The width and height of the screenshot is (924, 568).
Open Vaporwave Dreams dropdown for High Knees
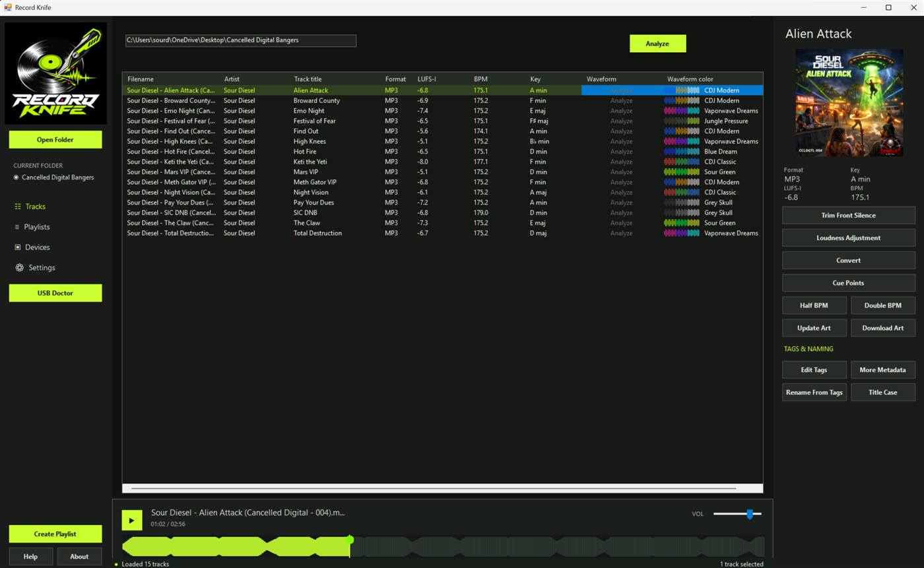tap(731, 141)
